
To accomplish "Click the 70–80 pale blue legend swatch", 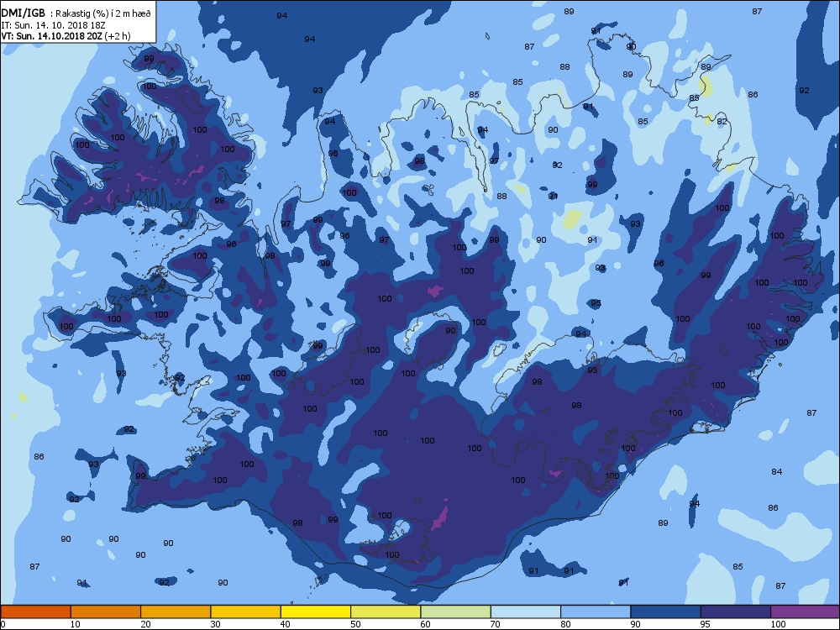I will coord(526,612).
